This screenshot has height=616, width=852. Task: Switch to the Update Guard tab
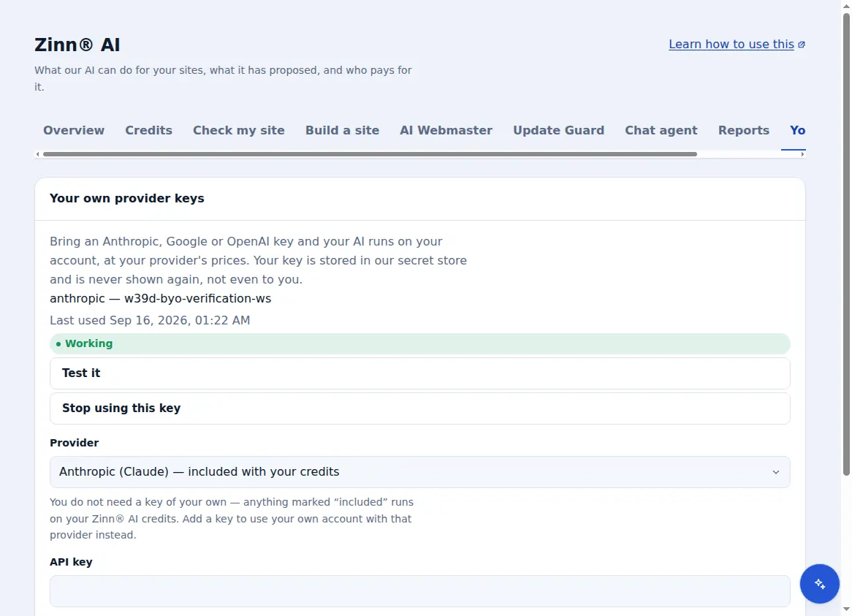pyautogui.click(x=558, y=130)
